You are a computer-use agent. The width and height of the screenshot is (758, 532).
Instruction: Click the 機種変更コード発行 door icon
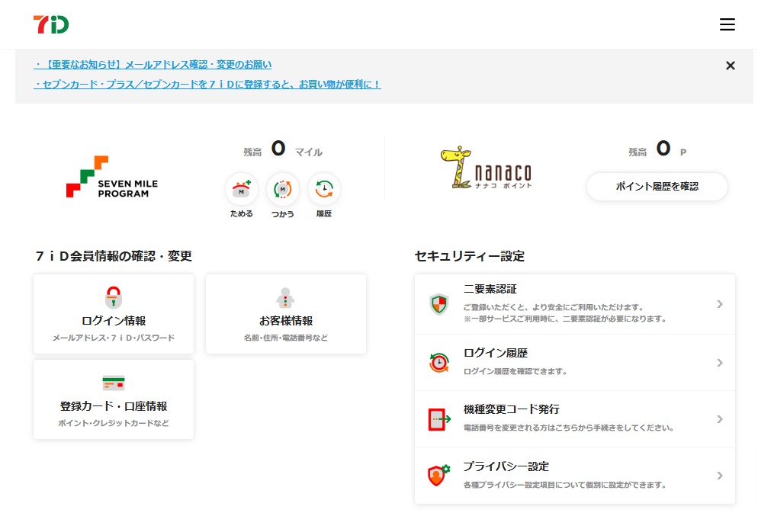(438, 419)
